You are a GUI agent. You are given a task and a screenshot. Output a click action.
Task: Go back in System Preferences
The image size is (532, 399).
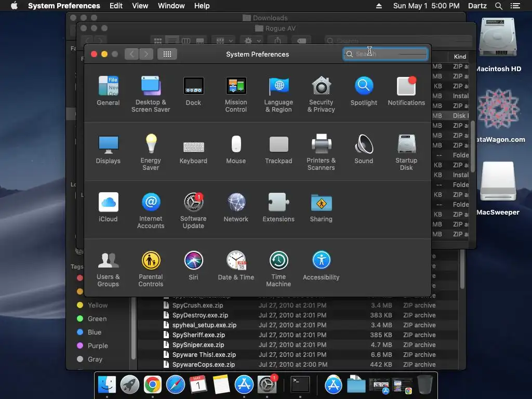[x=131, y=54]
